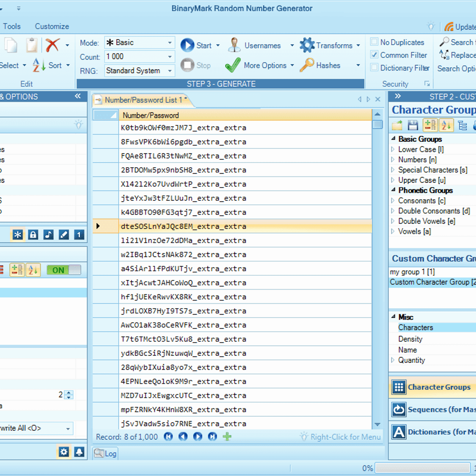Open the Tools menu
The height and width of the screenshot is (476, 476).
click(12, 26)
